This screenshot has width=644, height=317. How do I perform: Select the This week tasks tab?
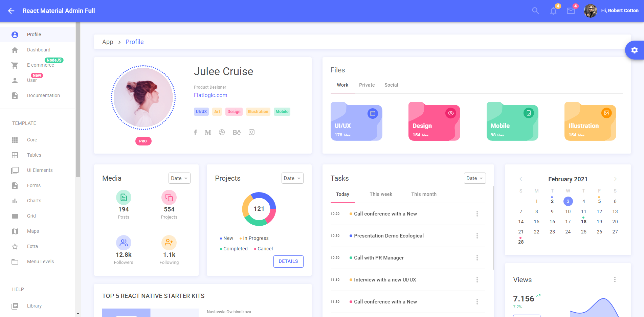(381, 194)
